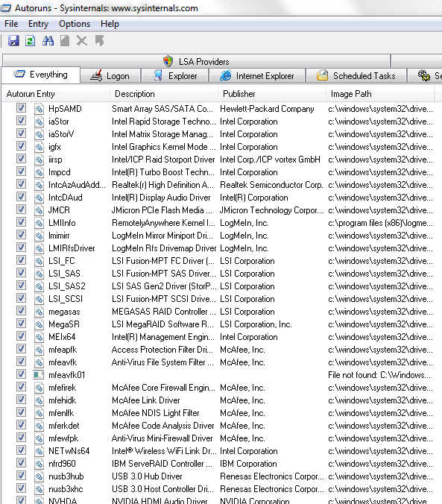
Task: Uncheck the iaStorV entry checkbox
Action: [21, 133]
